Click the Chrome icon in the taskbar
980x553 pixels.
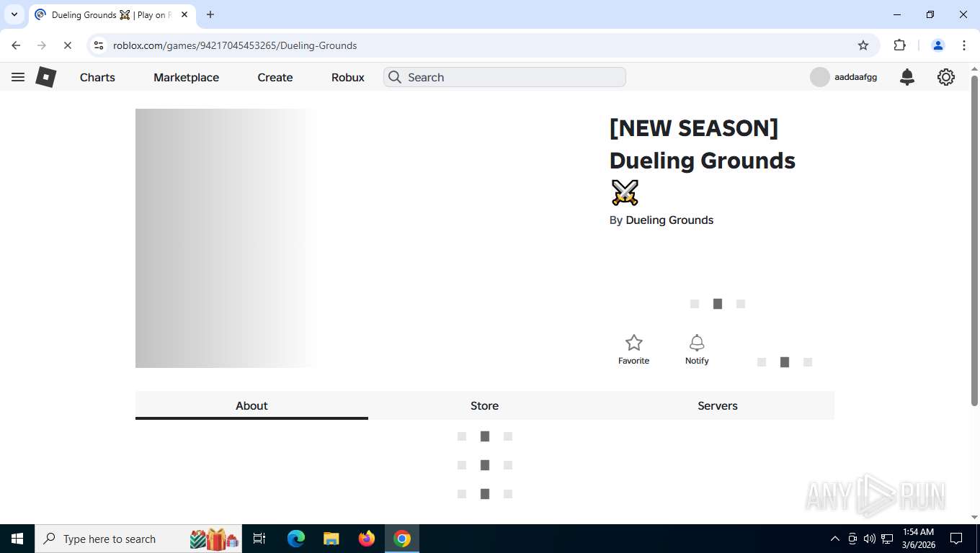click(402, 539)
